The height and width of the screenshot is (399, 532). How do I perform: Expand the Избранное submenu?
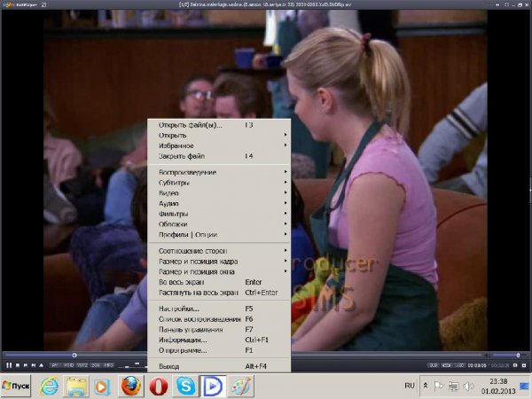tap(219, 145)
